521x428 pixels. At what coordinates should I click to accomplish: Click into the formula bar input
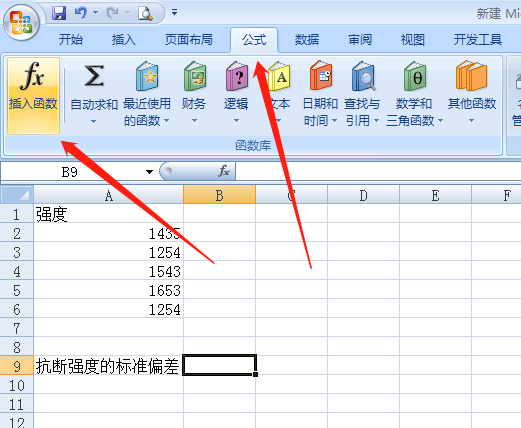click(x=378, y=172)
